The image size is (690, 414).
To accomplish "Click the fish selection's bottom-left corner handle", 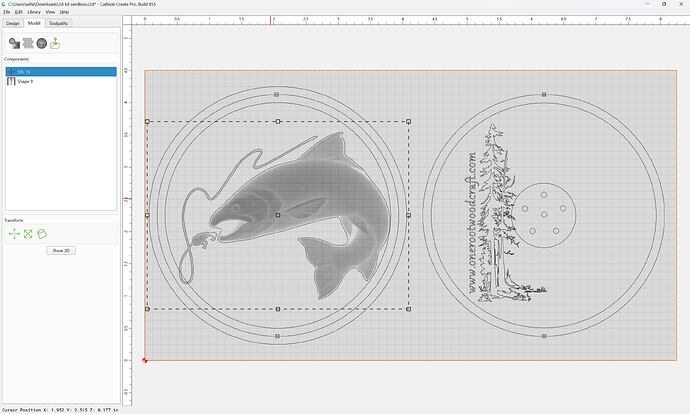I will click(x=147, y=309).
